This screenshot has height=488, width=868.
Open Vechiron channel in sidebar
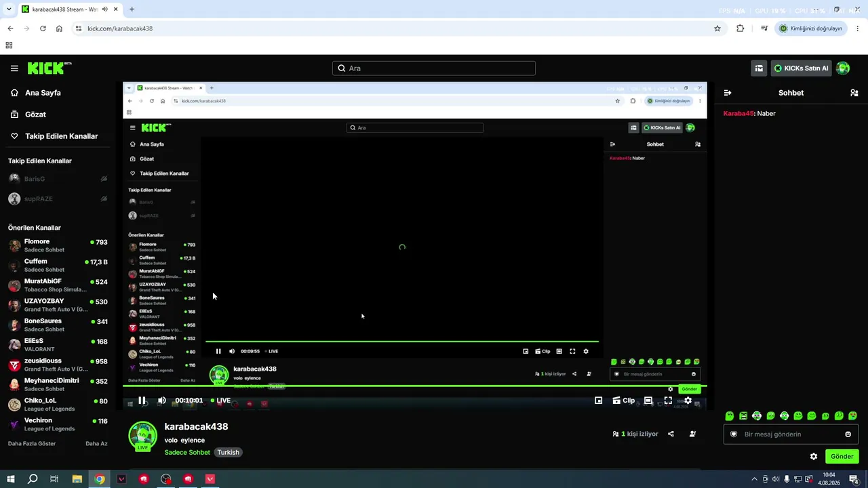58,424
